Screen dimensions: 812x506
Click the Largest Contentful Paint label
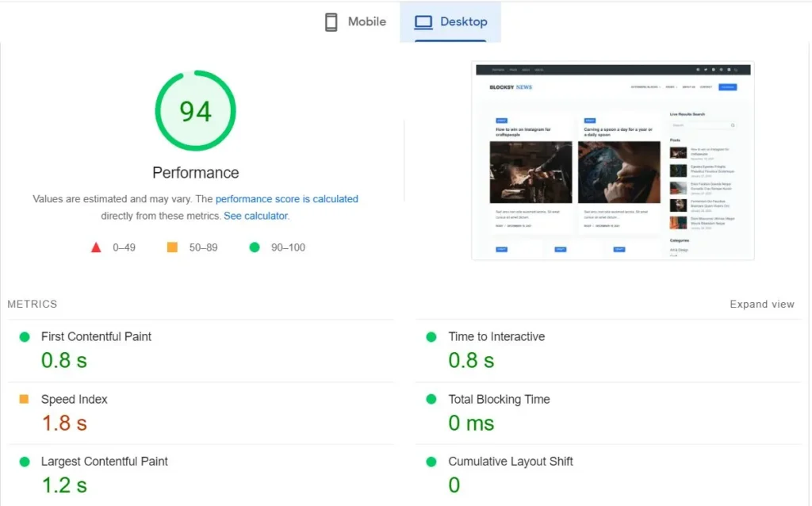105,462
